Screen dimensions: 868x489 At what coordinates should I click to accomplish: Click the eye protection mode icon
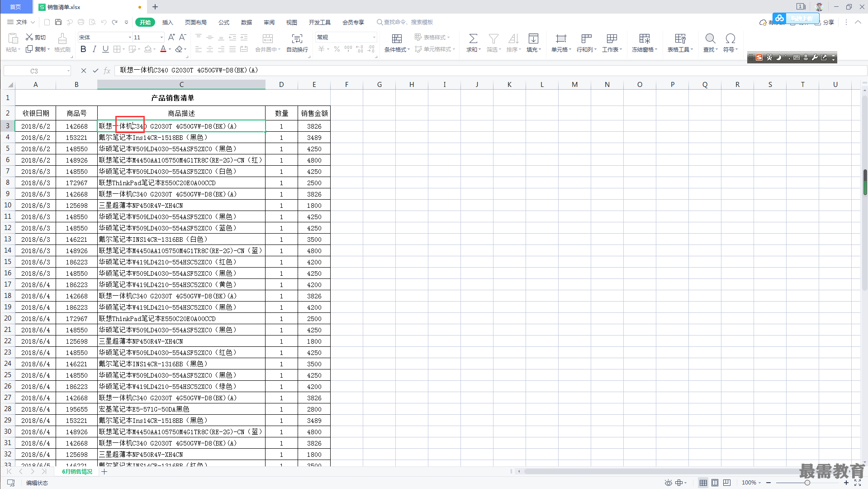pyautogui.click(x=668, y=483)
